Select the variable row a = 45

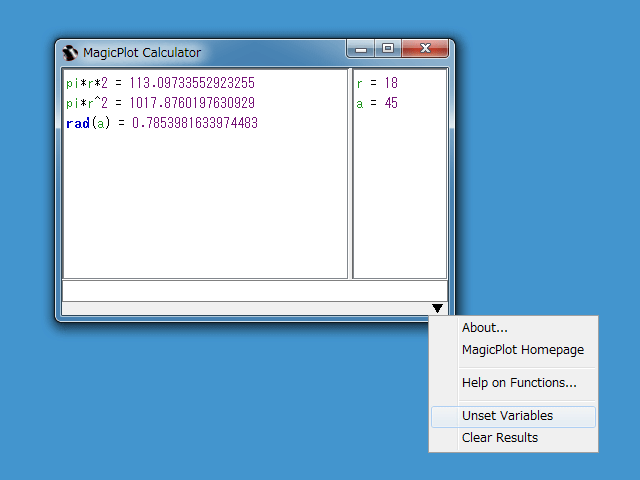click(x=377, y=103)
